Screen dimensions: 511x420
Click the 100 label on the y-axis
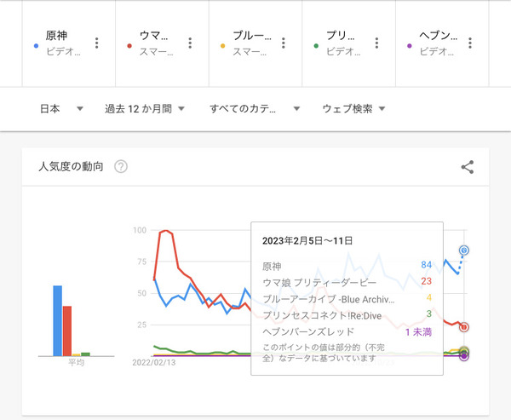140,230
